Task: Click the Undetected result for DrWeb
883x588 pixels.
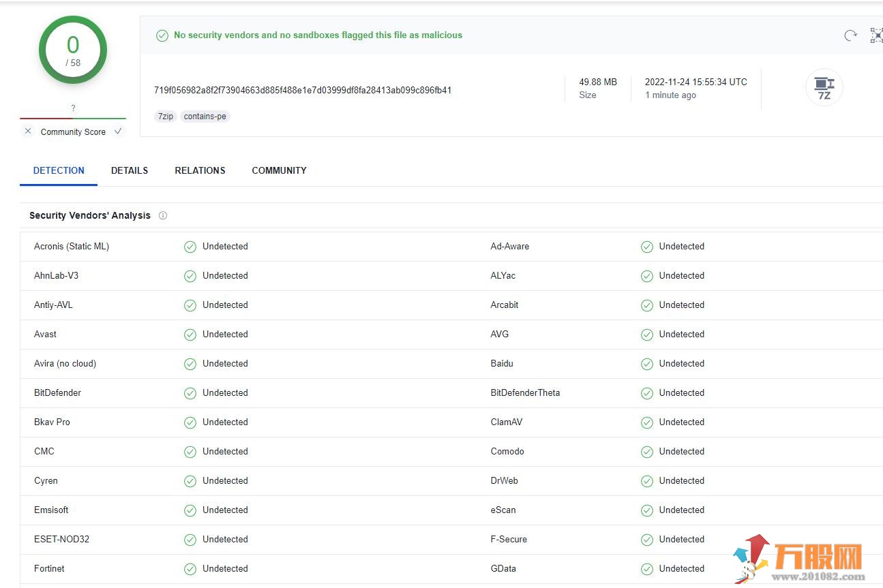Action: [682, 480]
